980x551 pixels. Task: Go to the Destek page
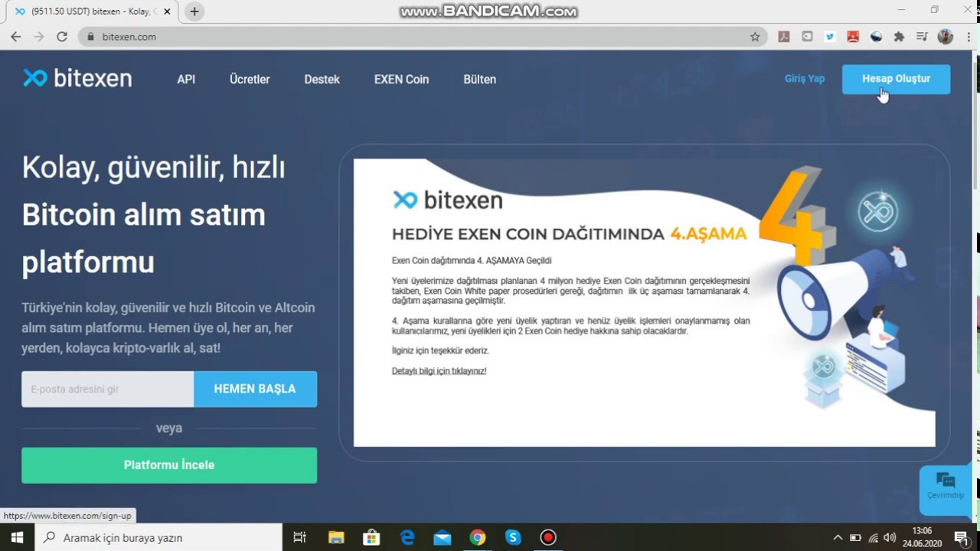[322, 79]
